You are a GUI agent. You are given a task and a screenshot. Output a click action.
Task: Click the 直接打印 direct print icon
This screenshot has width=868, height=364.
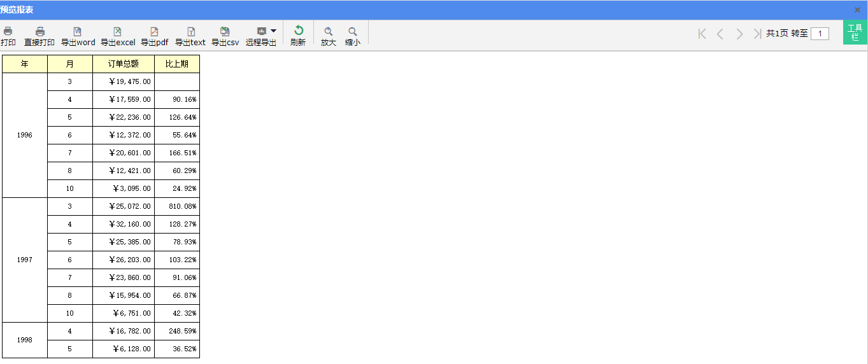pos(39,32)
